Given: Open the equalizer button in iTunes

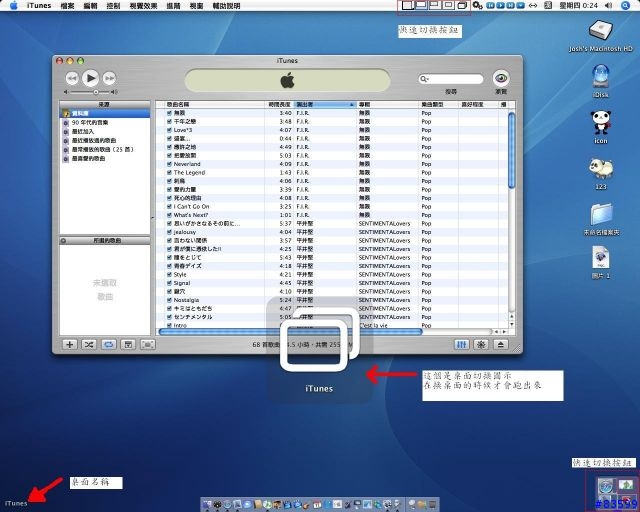Looking at the screenshot, I should tap(462, 345).
